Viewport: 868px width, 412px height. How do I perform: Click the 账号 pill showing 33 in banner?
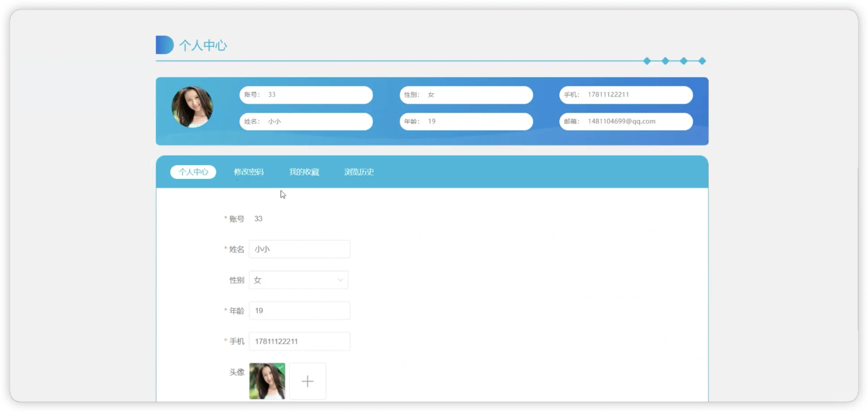coord(306,95)
